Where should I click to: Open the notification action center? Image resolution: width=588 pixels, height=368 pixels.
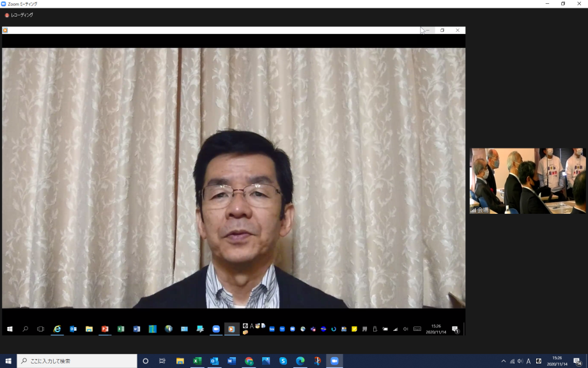coord(577,361)
